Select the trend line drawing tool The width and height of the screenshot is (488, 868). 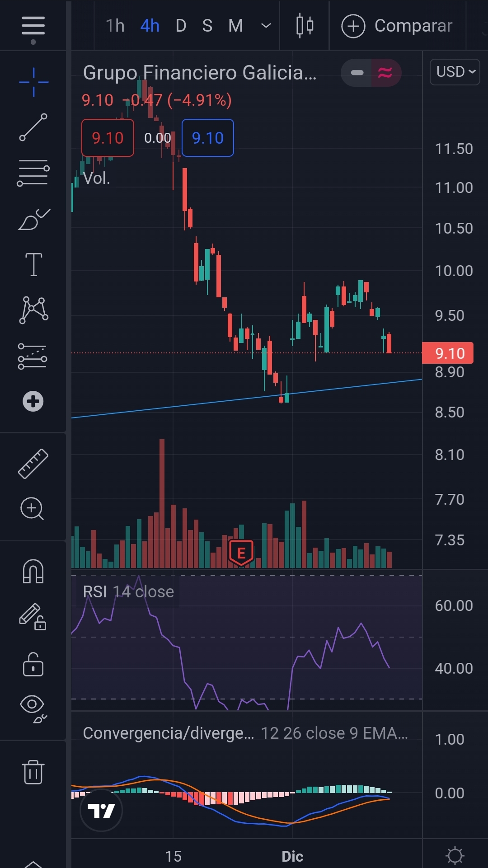(33, 127)
